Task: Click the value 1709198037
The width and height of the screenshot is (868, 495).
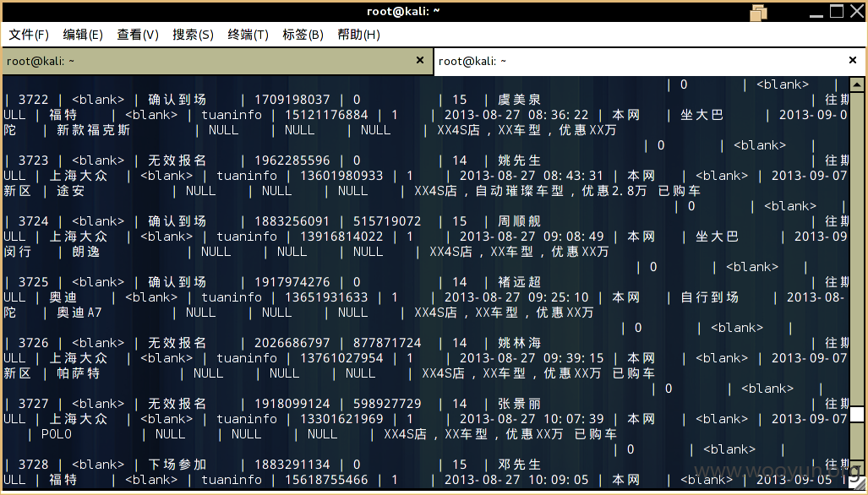Action: coord(292,101)
